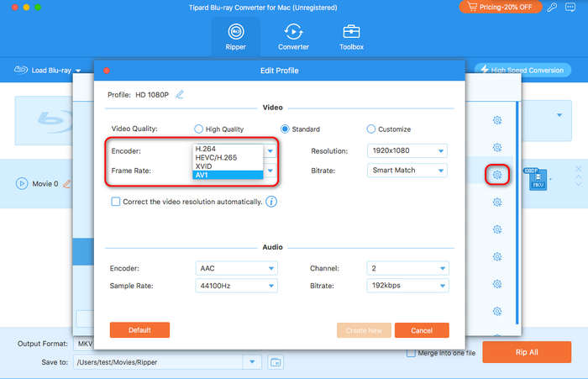Image resolution: width=588 pixels, height=379 pixels.
Task: Open the Frame Rate dropdown arrow
Action: [x=270, y=171]
